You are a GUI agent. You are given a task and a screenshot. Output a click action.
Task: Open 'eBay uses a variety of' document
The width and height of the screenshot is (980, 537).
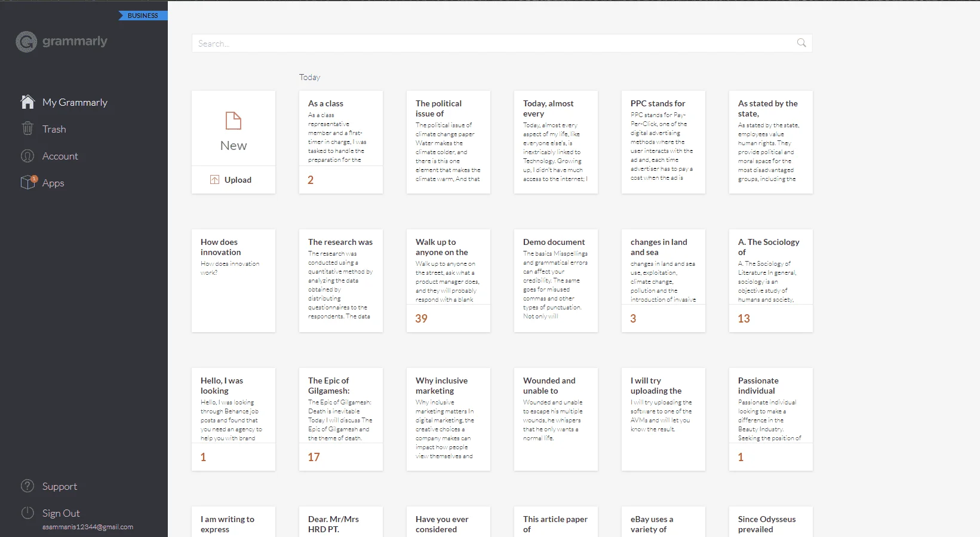click(663, 522)
